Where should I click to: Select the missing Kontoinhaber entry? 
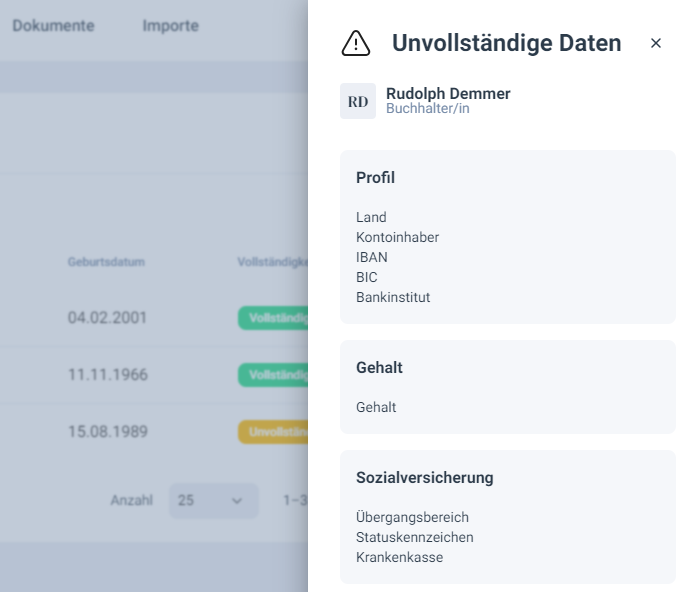pos(397,237)
